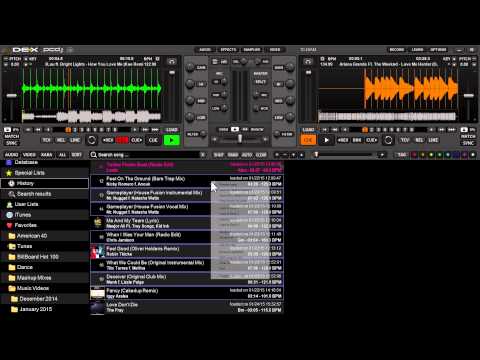Move the crossfader handle
Viewport: 480px width, 360px height.
click(x=239, y=138)
